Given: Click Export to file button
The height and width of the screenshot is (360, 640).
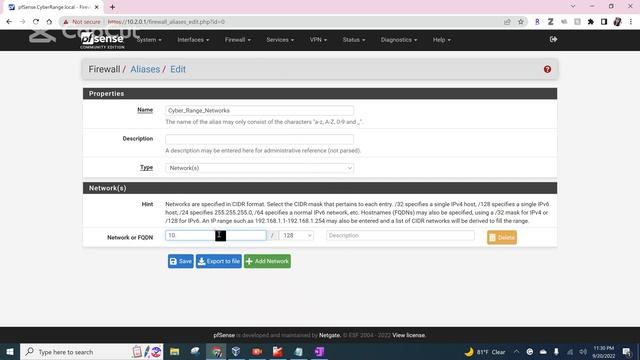Looking at the screenshot, I should (219, 261).
